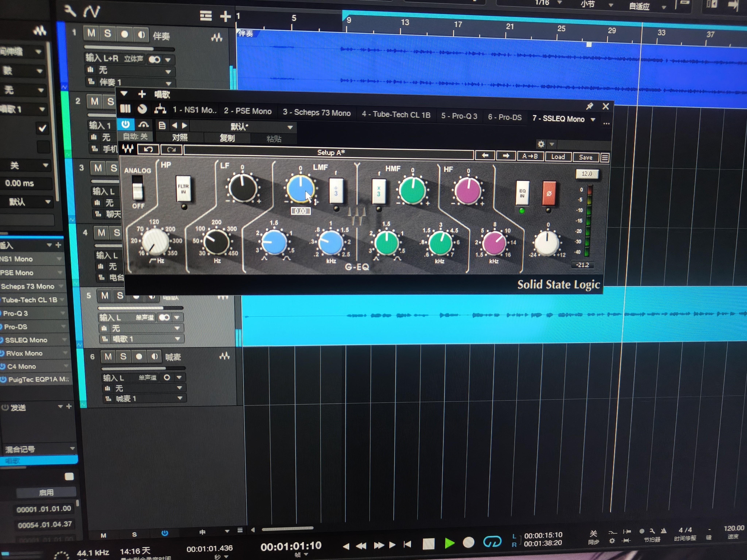The width and height of the screenshot is (747, 560).
Task: Pin the plugin window
Action: 589,106
